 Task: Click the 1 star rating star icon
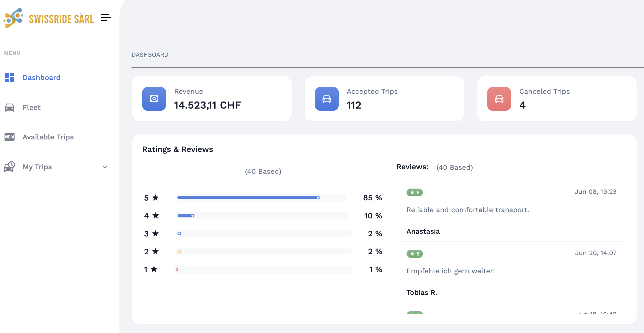point(154,269)
